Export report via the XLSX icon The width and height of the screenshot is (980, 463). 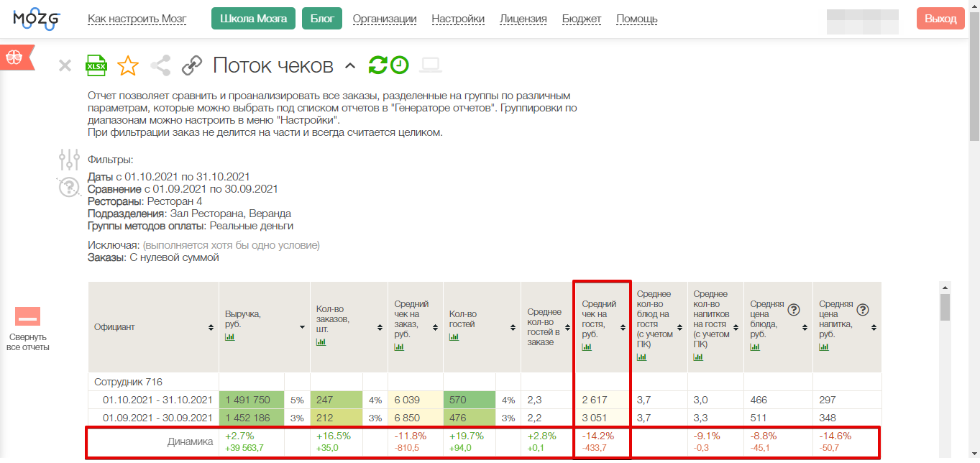point(96,65)
